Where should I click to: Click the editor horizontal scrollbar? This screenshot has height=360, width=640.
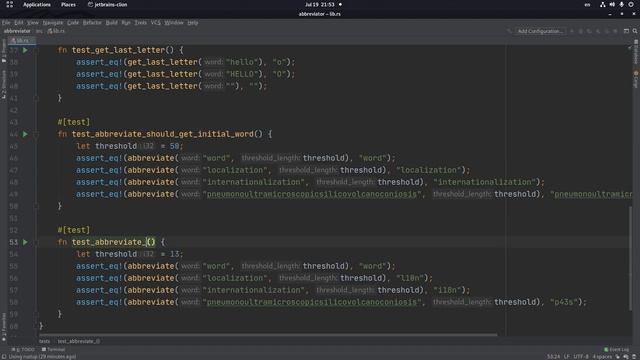pos(268,335)
